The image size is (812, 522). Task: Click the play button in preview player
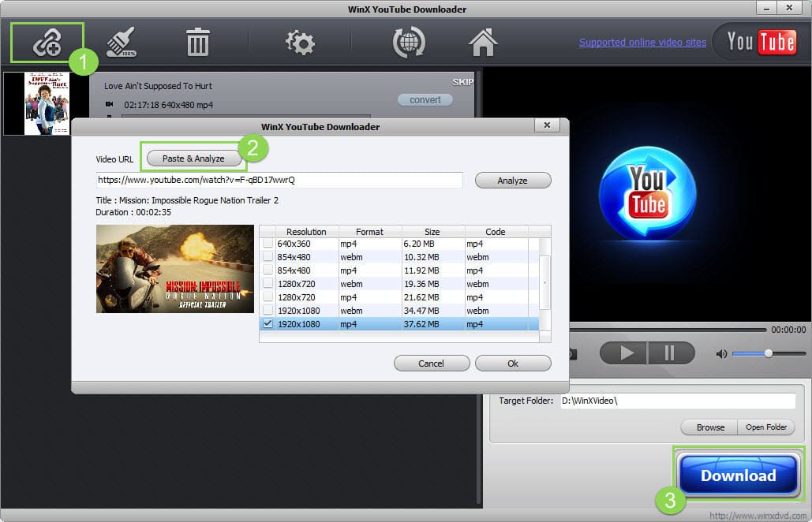pyautogui.click(x=623, y=353)
